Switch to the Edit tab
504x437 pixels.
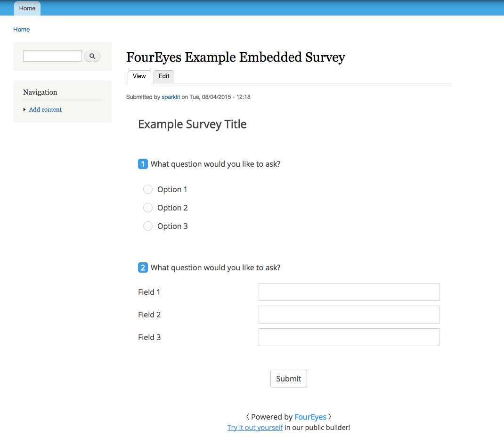(x=163, y=76)
